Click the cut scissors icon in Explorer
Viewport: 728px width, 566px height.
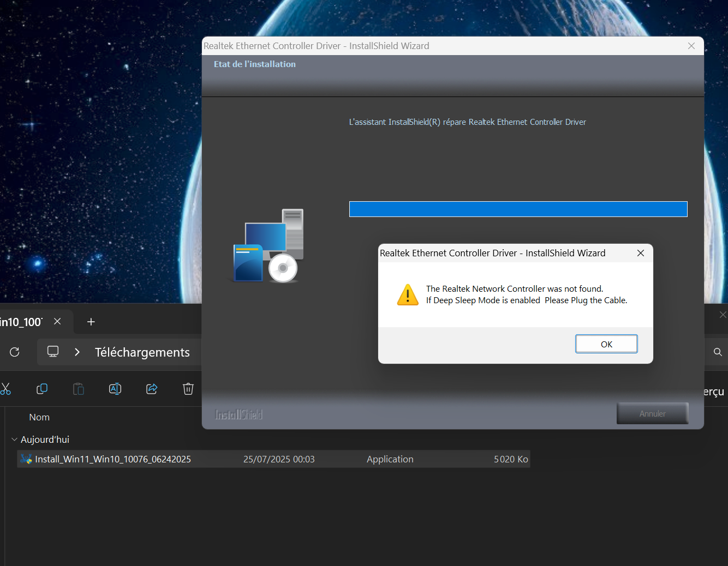click(5, 389)
